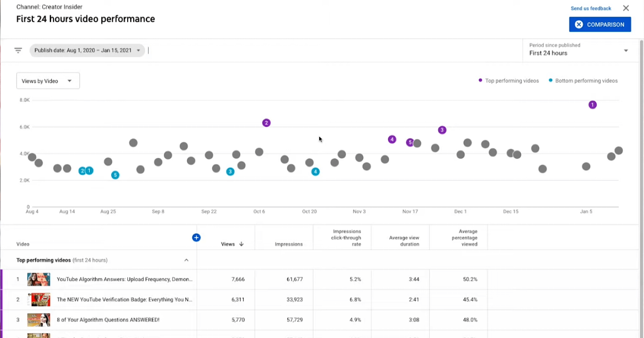Click the X icon in Comparison button
This screenshot has width=644, height=338.
pyautogui.click(x=579, y=25)
